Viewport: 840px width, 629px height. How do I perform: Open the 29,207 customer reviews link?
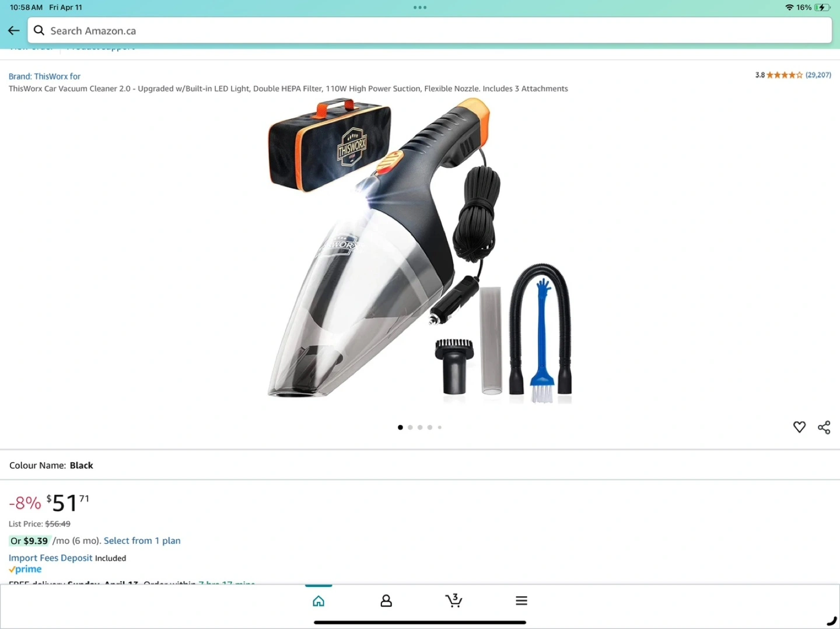point(818,75)
